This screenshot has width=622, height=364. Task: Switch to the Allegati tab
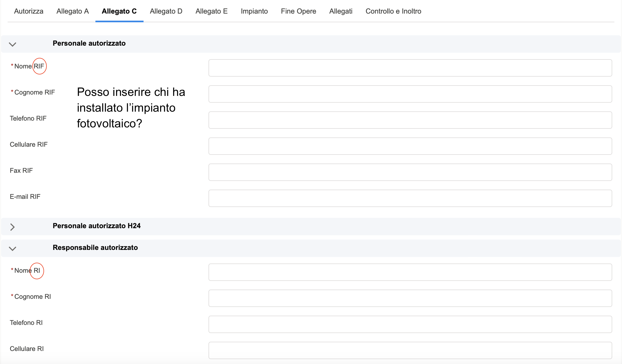[x=341, y=11]
